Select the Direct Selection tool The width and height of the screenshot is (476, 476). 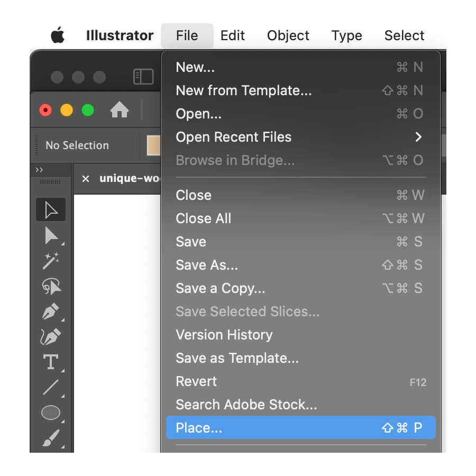point(51,235)
